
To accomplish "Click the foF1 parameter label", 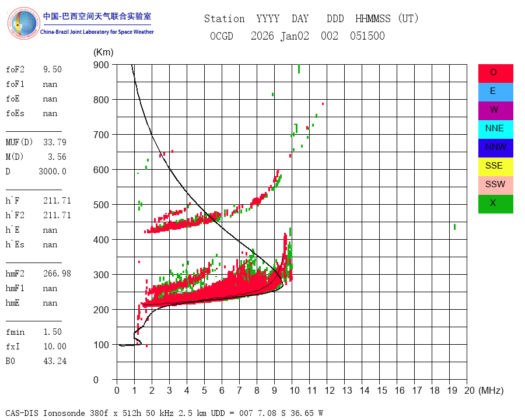I will click(x=15, y=84).
